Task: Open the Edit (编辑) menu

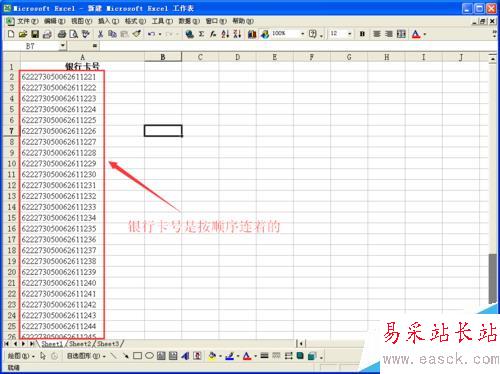Action: pos(55,21)
